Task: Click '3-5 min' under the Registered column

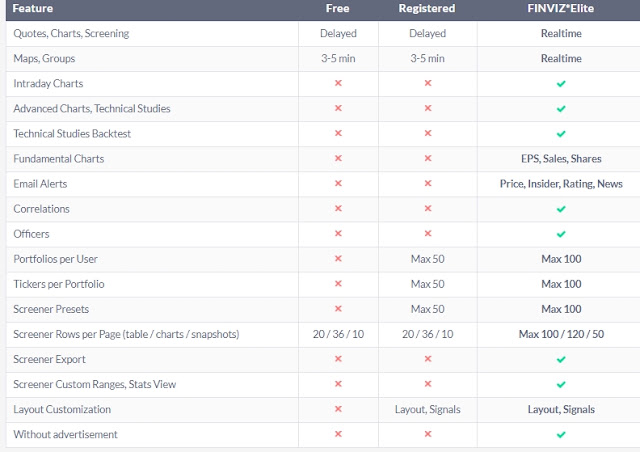Action: [x=427, y=58]
